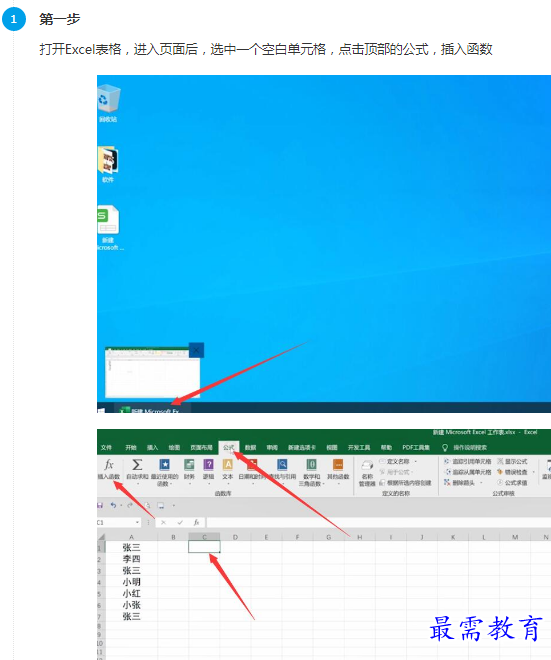Select cell A1 containing 张三
This screenshot has height=660, width=551.
[131, 547]
